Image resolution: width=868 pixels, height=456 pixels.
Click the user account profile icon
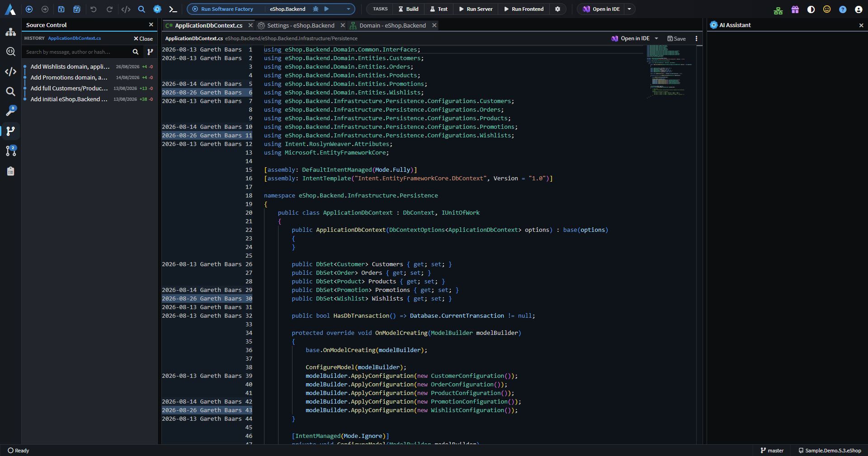859,9
